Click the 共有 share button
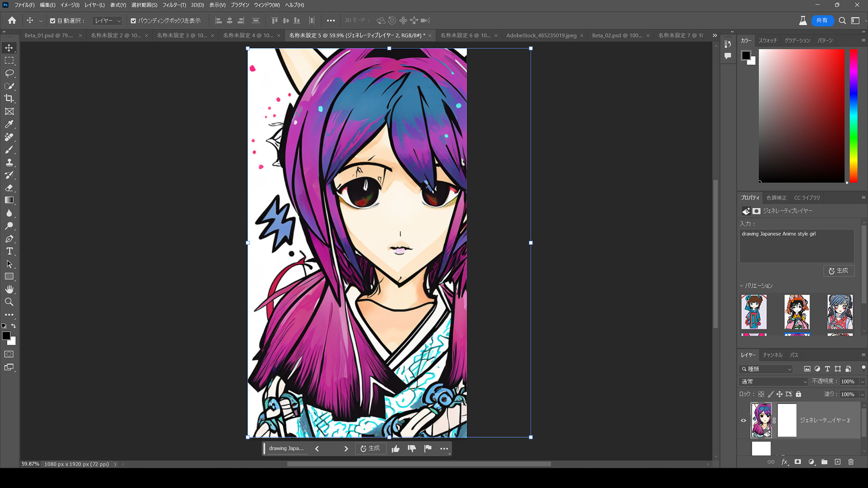This screenshot has width=868, height=488. click(x=821, y=20)
